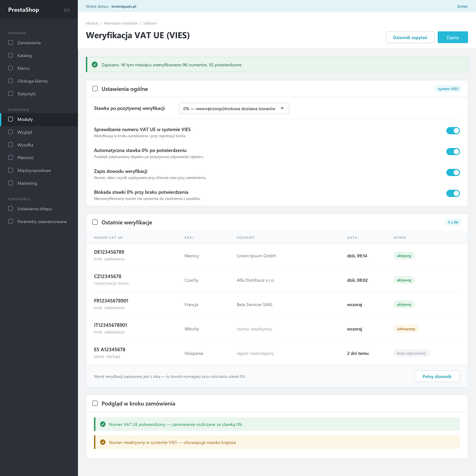Click the green checkmark in Zapisano alert
476x476 pixels.
click(95, 65)
